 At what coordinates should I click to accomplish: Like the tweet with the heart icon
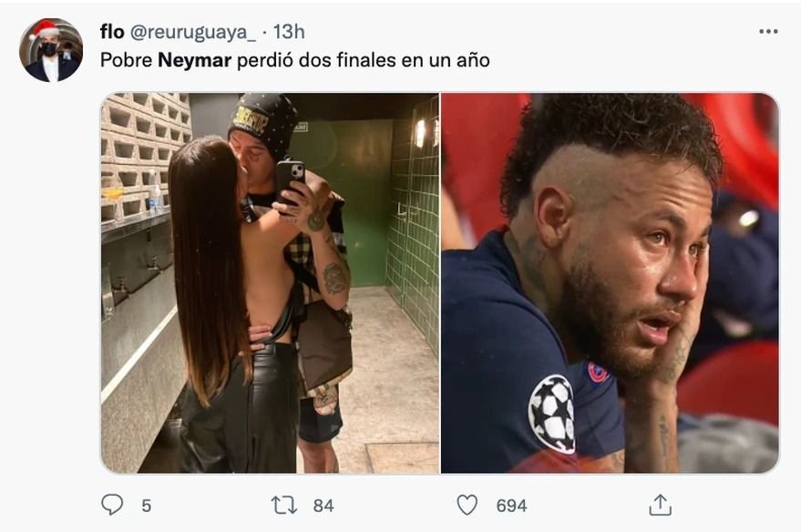[x=467, y=505]
